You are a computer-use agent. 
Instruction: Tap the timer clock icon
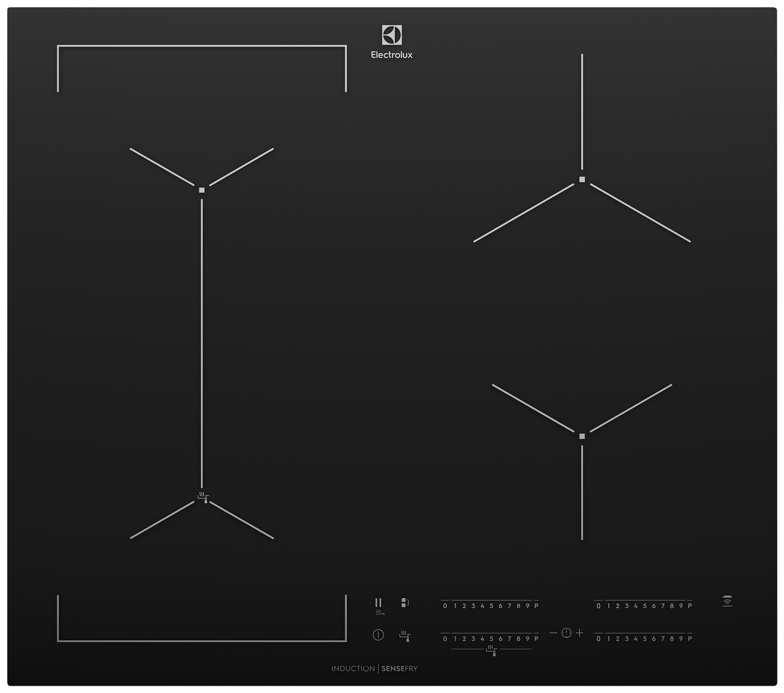tap(566, 633)
